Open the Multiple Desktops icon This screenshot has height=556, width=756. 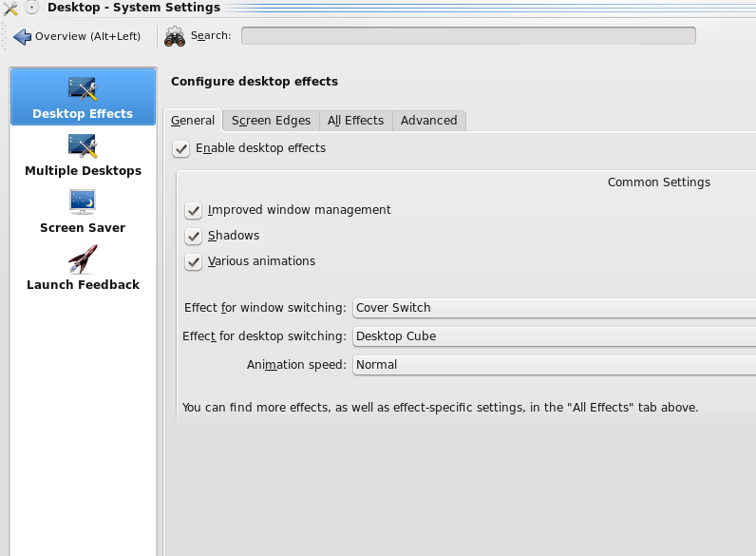point(83,146)
